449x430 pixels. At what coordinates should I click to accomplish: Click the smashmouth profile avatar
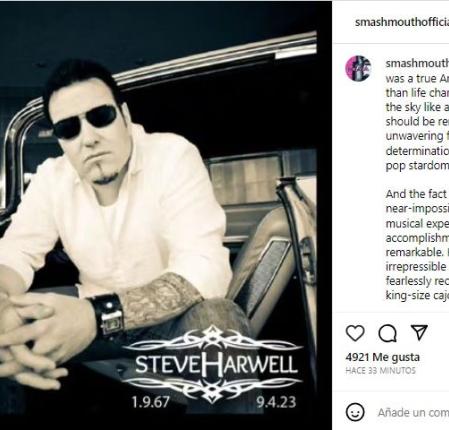[358, 68]
